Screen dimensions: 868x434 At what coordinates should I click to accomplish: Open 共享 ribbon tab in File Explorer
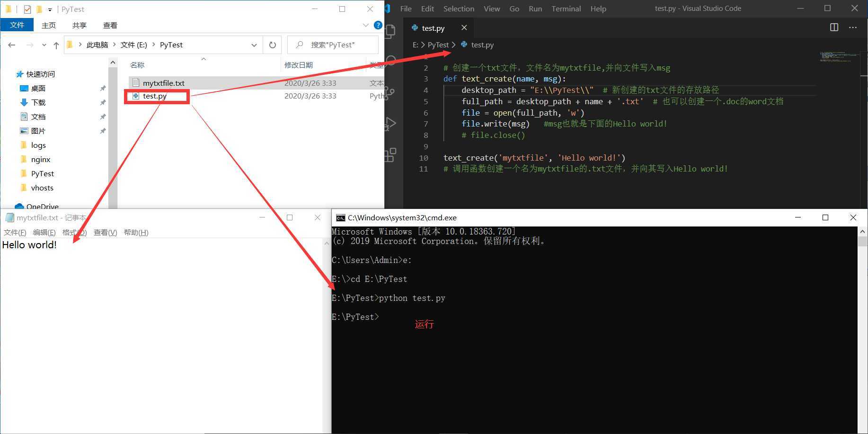coord(79,25)
